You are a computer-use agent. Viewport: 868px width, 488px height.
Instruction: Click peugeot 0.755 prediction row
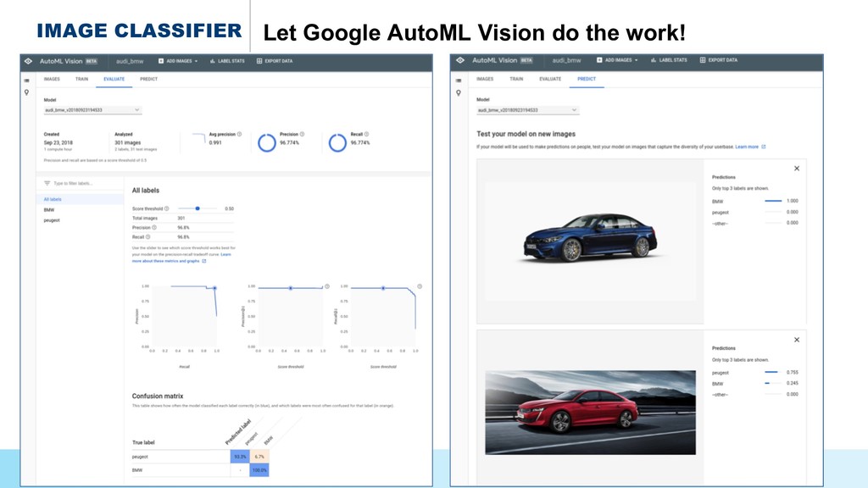[x=755, y=373]
